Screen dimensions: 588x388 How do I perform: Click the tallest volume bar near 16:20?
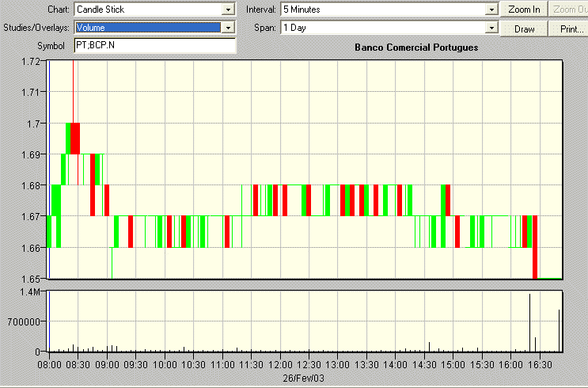[x=530, y=323]
